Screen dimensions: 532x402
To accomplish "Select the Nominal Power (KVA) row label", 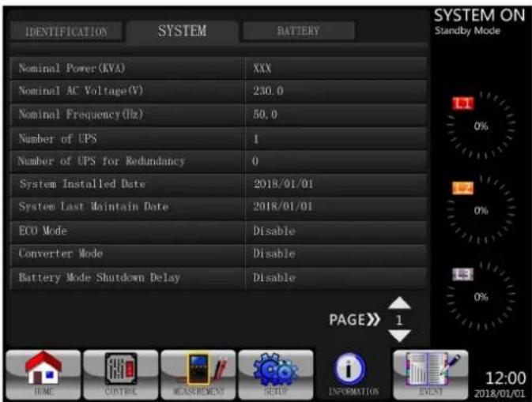I will click(72, 68).
